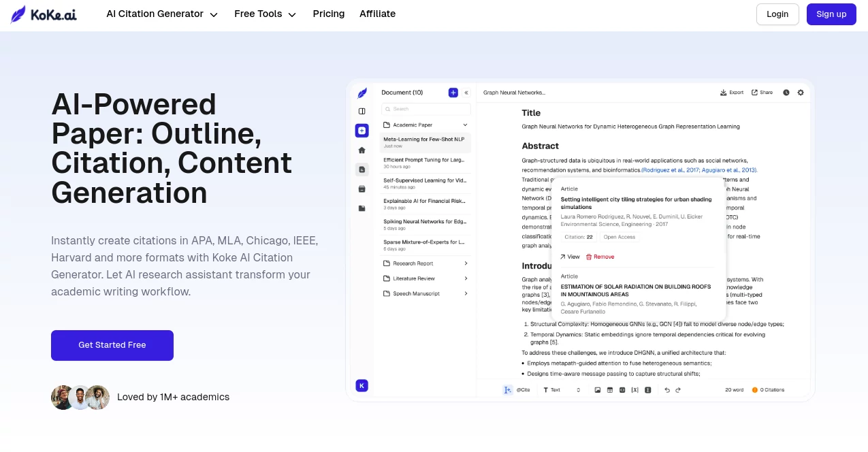Image resolution: width=868 pixels, height=452 pixels.
Task: Collapse the document sidebar with the chevron
Action: (x=466, y=92)
